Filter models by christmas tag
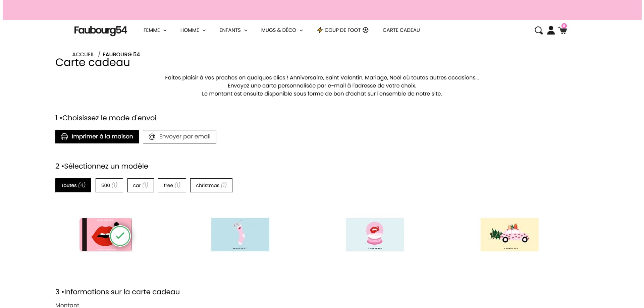This screenshot has height=308, width=644. pos(211,185)
